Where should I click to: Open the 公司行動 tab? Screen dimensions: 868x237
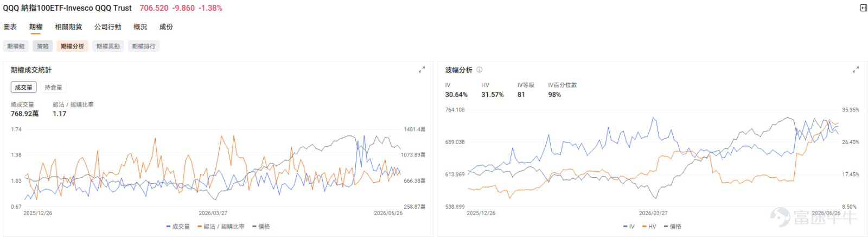click(x=108, y=27)
